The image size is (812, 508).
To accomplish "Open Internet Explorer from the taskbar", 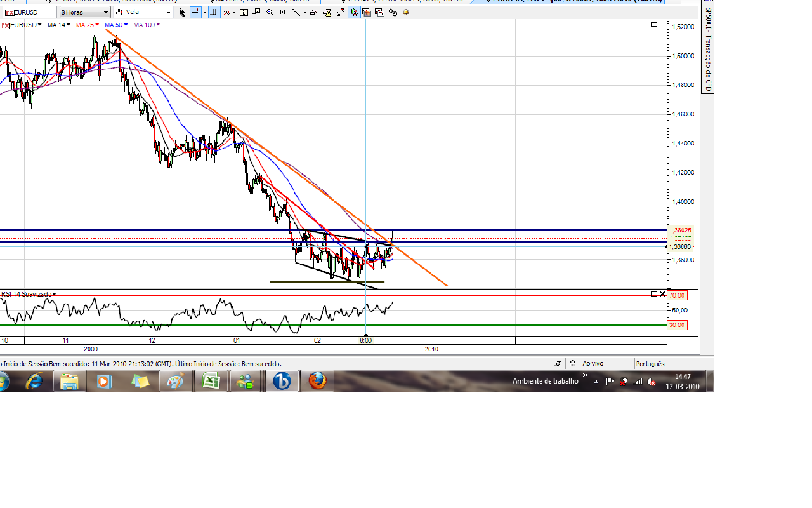I will (x=34, y=381).
